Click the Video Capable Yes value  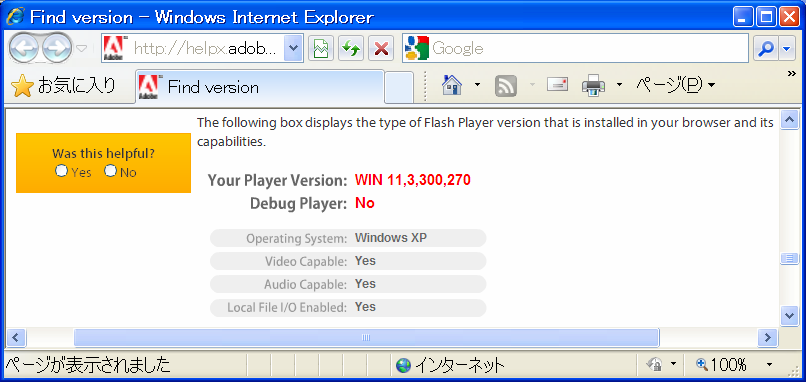tap(365, 261)
